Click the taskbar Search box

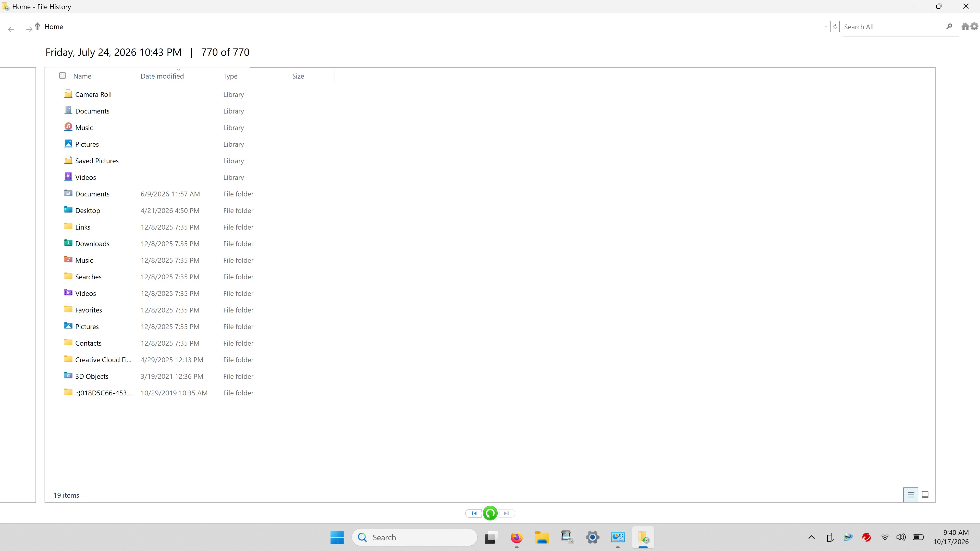pos(415,537)
